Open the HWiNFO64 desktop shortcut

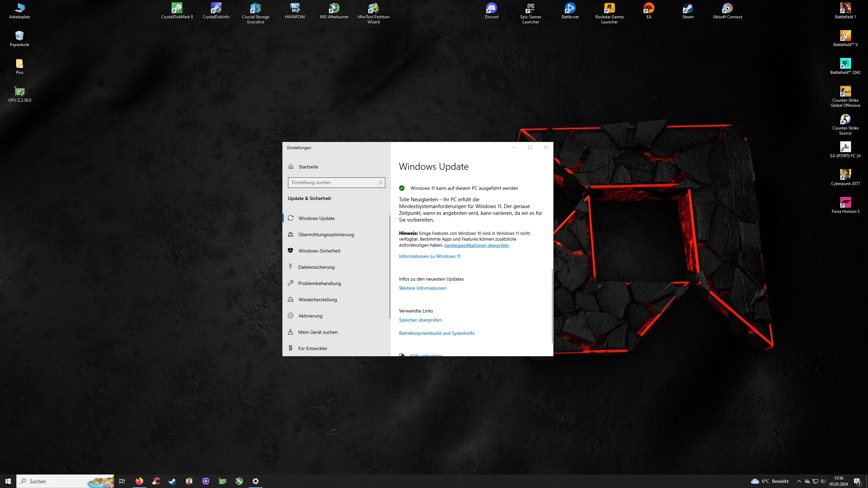point(295,8)
